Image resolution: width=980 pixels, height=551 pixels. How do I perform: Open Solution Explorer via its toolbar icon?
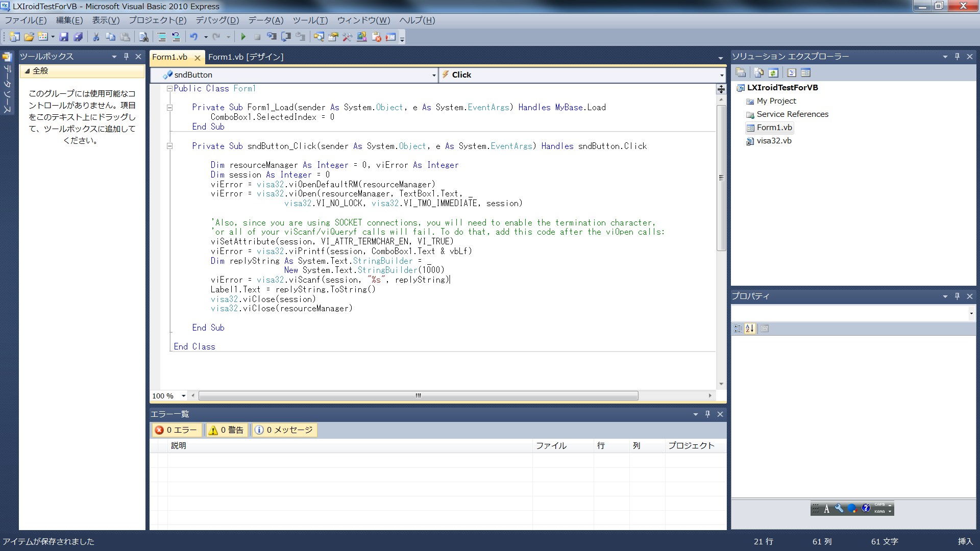[319, 37]
